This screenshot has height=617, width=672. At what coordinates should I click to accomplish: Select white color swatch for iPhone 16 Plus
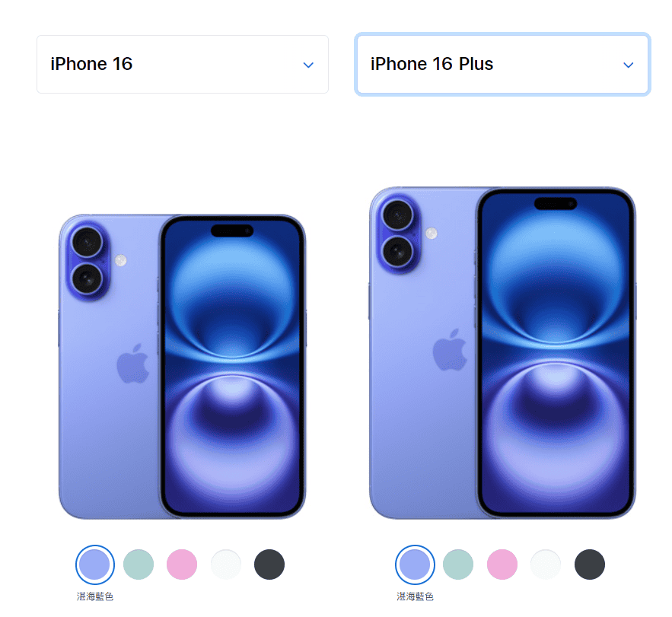(x=546, y=565)
